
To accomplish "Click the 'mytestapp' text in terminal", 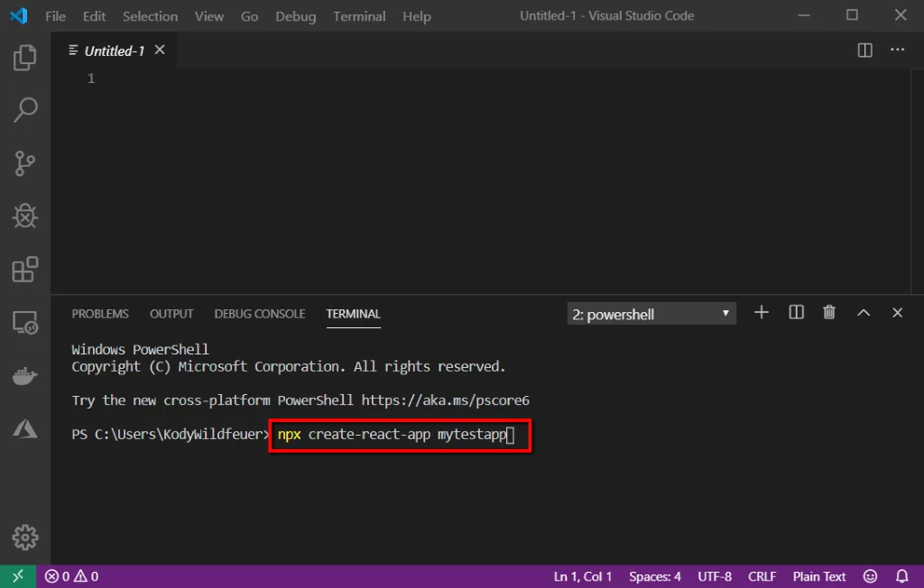I will [x=472, y=435].
